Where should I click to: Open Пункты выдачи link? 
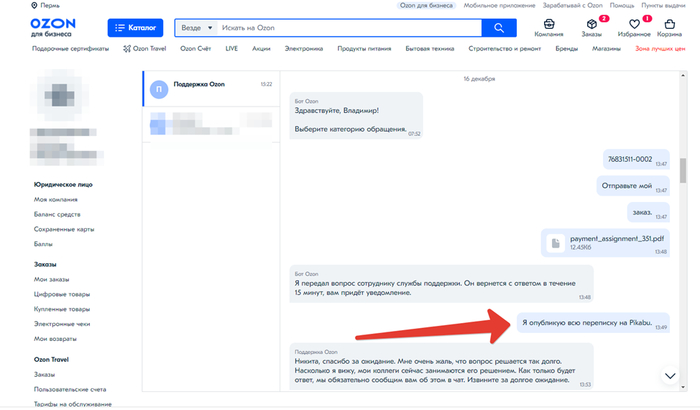663,5
